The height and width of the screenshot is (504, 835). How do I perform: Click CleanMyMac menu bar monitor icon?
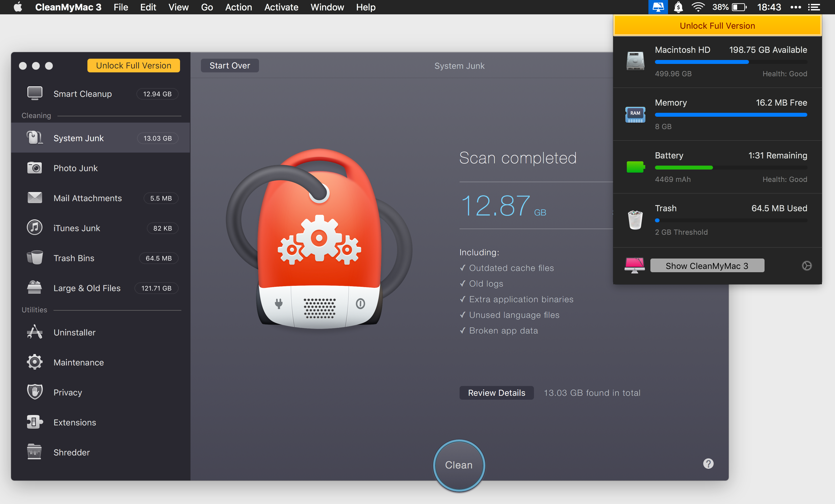658,7
